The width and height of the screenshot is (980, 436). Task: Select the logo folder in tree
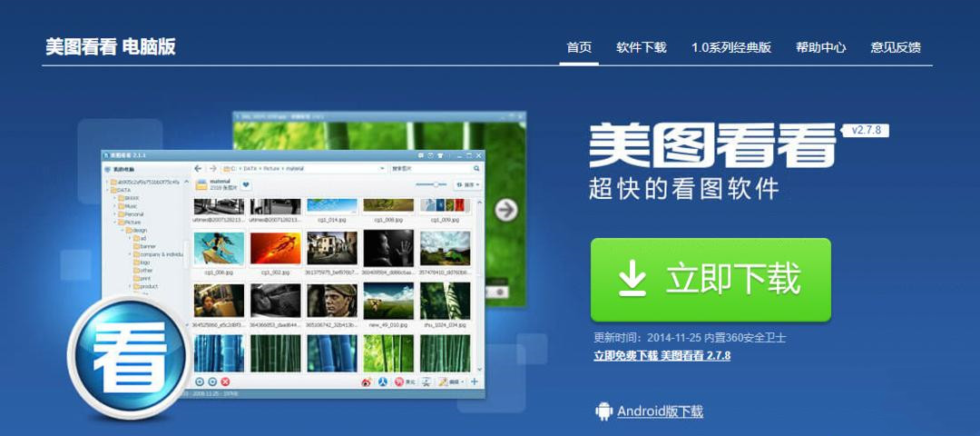coord(142,263)
